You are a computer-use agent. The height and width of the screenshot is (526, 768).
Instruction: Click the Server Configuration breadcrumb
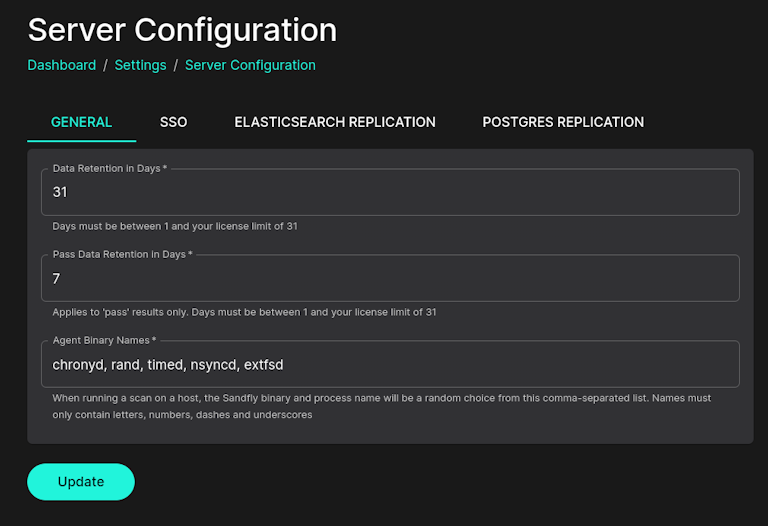tap(250, 65)
